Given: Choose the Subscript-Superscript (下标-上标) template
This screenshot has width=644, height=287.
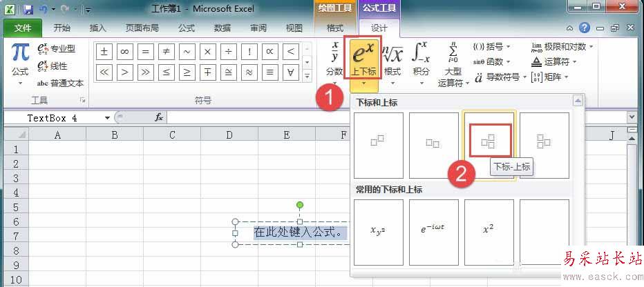Looking at the screenshot, I should click(x=489, y=145).
